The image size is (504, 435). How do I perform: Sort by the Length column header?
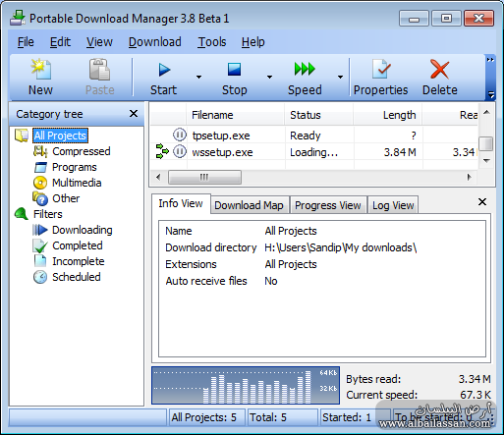pyautogui.click(x=388, y=115)
